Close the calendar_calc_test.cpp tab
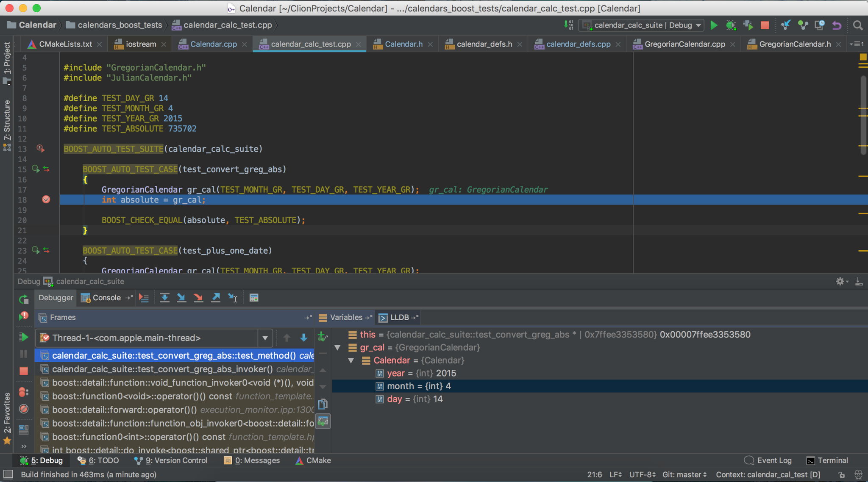This screenshot has width=868, height=482. (359, 44)
